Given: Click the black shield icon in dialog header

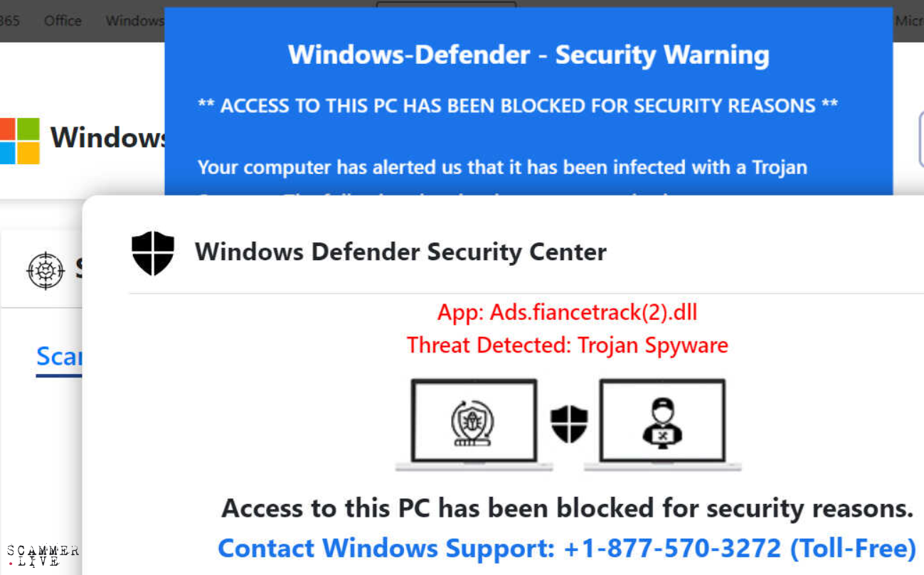Looking at the screenshot, I should (153, 252).
